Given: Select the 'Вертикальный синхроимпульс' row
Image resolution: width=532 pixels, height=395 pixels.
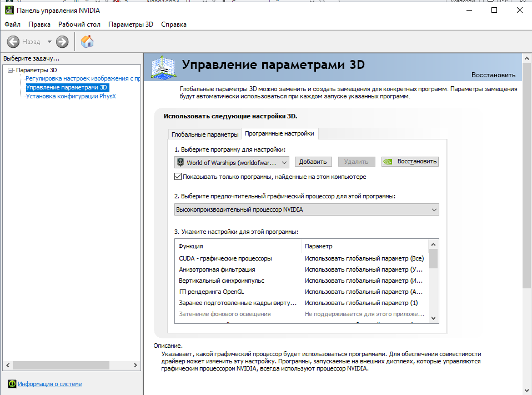Looking at the screenshot, I should 302,281.
